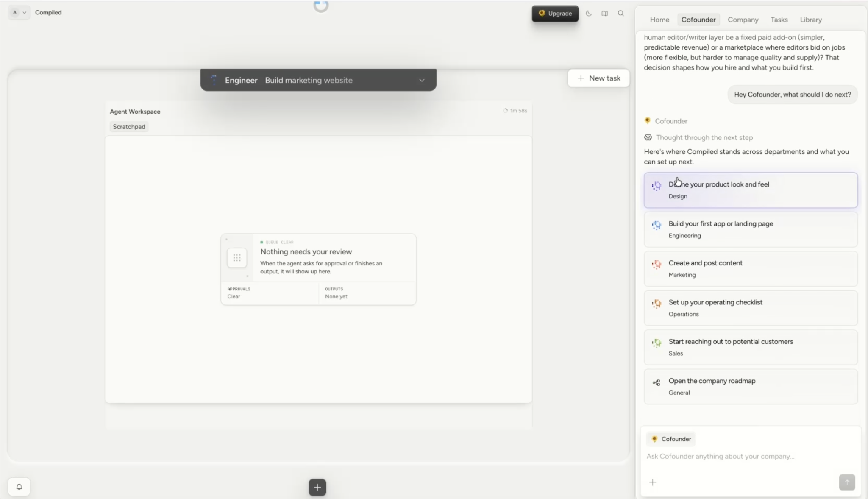This screenshot has height=499, width=868.
Task: Click the Sales department icon
Action: coord(657,343)
